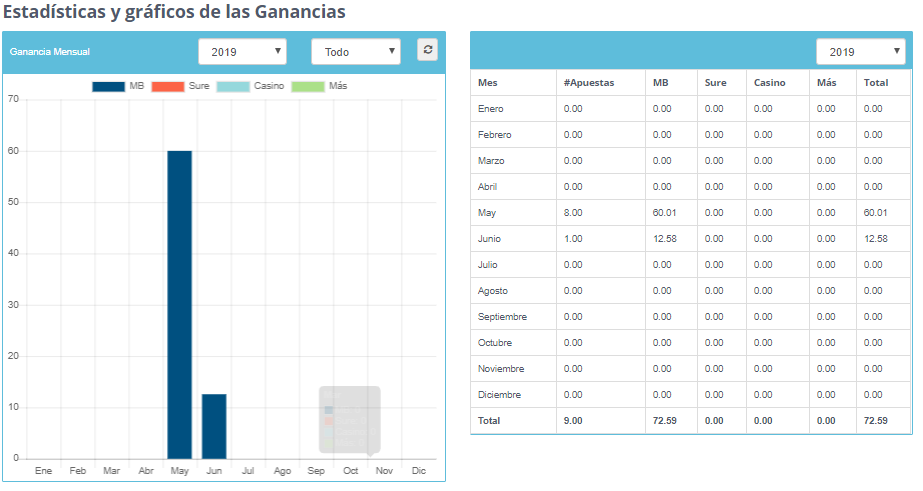Select the Abril row label
The height and width of the screenshot is (491, 923).
click(487, 187)
